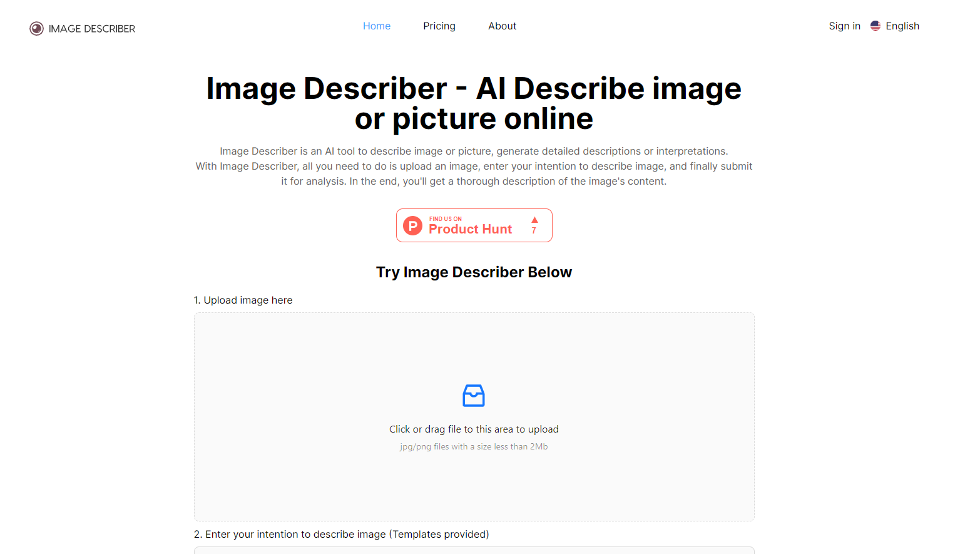This screenshot has height=554, width=980.
Task: Click the intention input field below step 2
Action: coord(474,550)
